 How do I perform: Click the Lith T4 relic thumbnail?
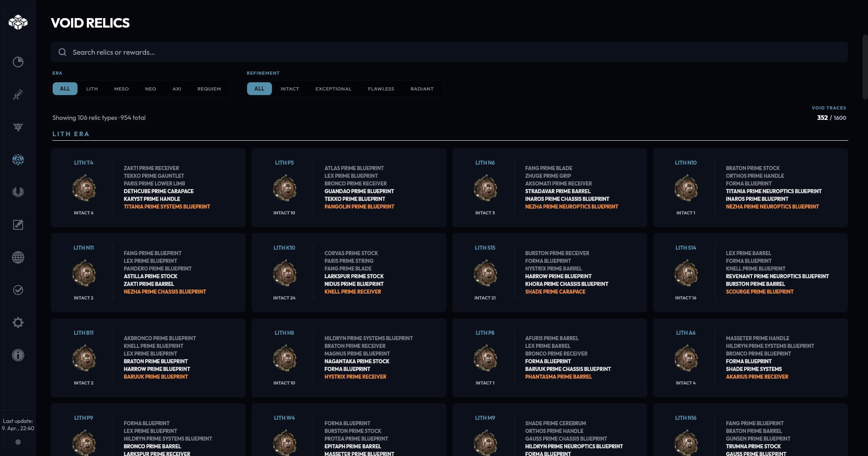tap(84, 189)
